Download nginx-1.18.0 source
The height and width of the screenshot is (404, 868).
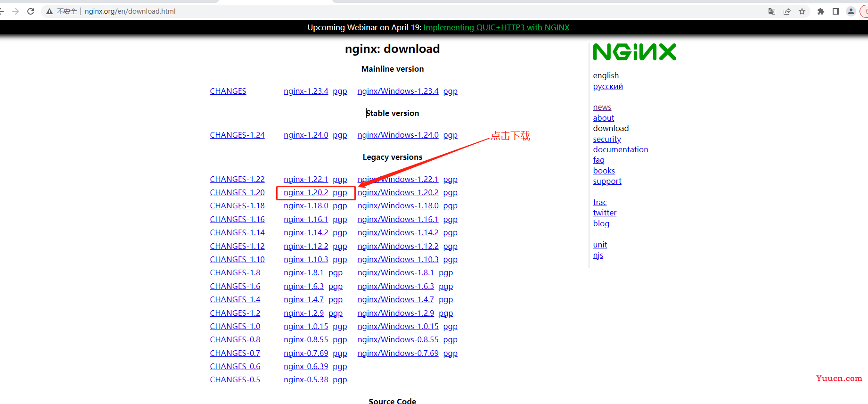(x=306, y=206)
